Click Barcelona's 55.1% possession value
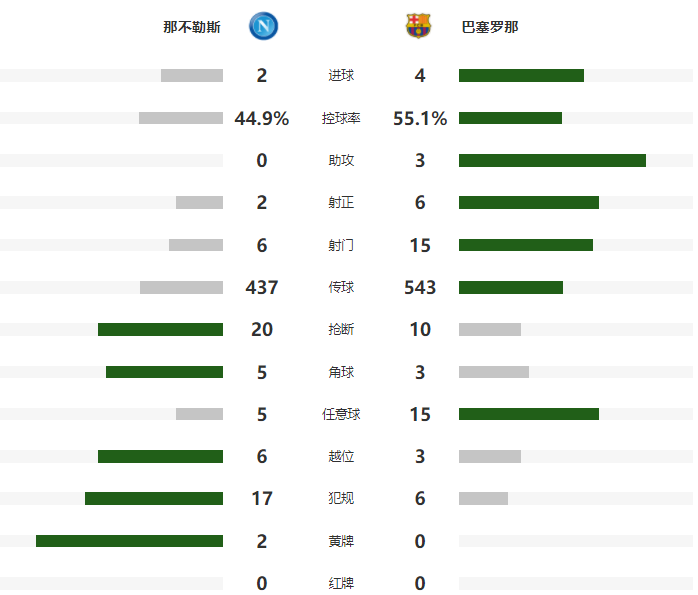The image size is (698, 595). 420,118
